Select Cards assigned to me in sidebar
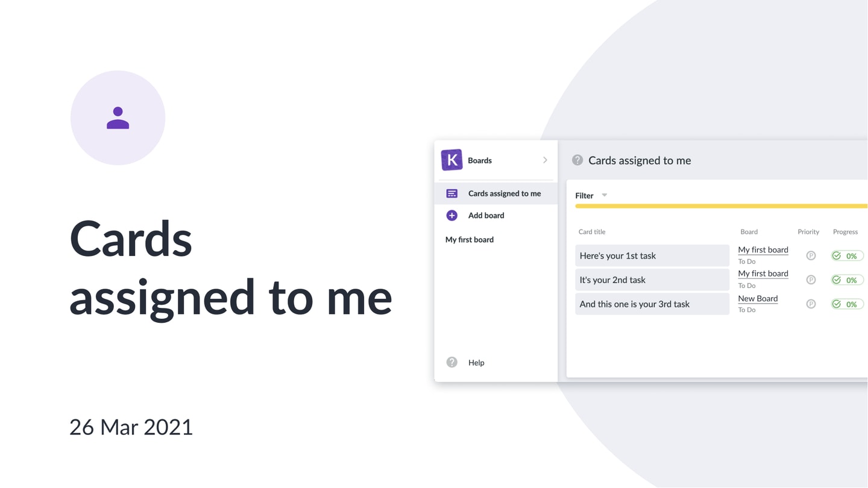The image size is (868, 488). [x=496, y=193]
